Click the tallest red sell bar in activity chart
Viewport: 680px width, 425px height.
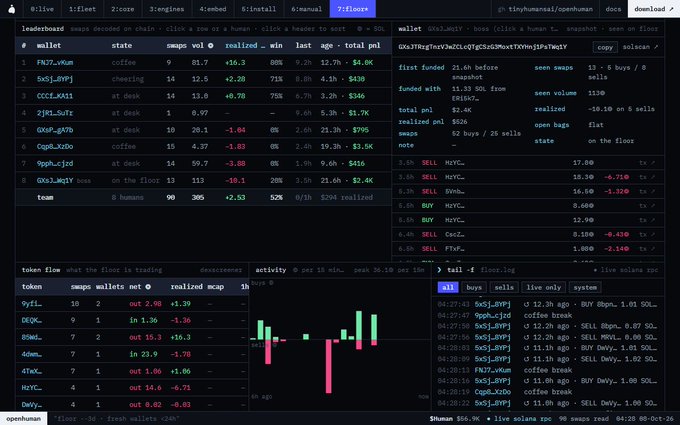tap(328, 366)
